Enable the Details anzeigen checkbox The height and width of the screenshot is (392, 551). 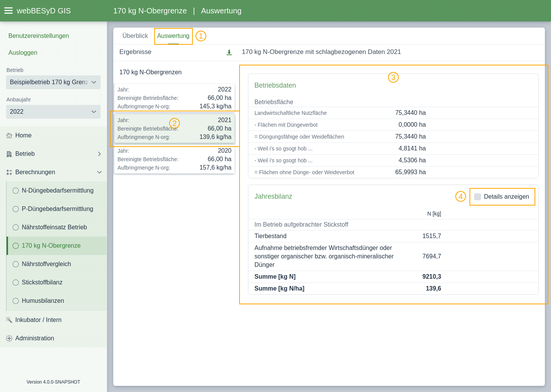(x=478, y=197)
